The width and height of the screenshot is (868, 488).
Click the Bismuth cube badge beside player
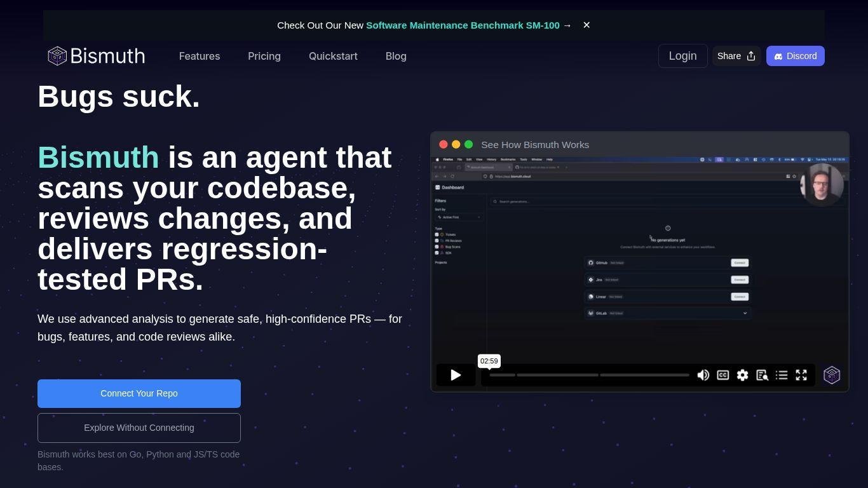(x=832, y=375)
